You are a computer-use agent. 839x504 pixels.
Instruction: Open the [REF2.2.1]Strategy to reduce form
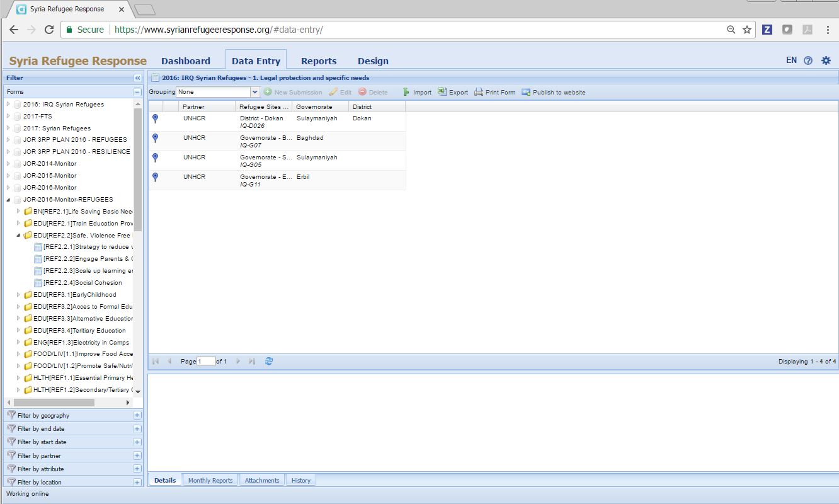pos(84,247)
